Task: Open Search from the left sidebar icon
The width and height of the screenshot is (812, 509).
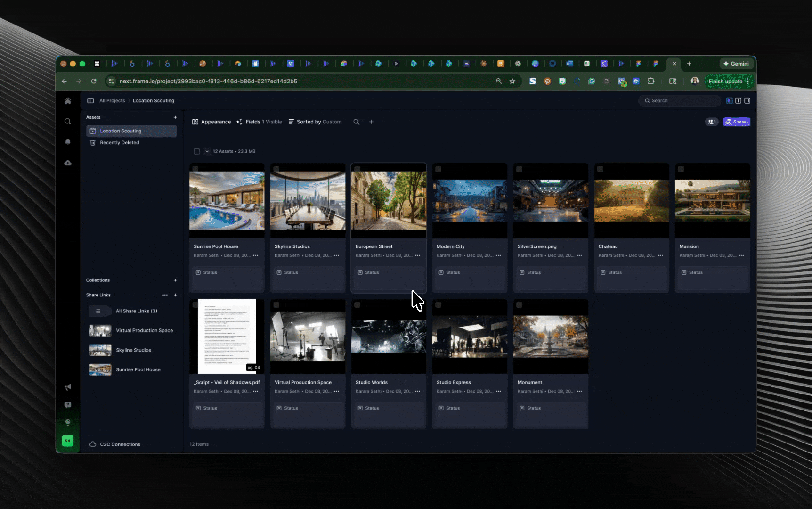Action: click(68, 121)
